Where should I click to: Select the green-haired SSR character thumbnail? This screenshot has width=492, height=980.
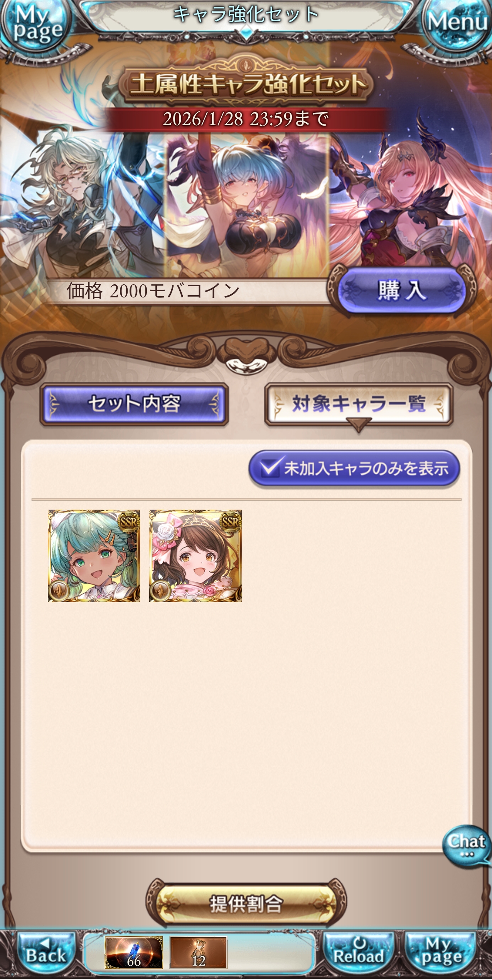94,556
